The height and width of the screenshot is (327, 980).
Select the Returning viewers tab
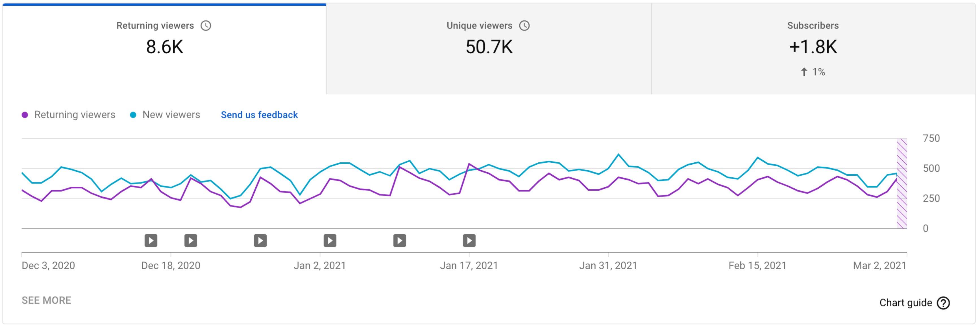164,47
